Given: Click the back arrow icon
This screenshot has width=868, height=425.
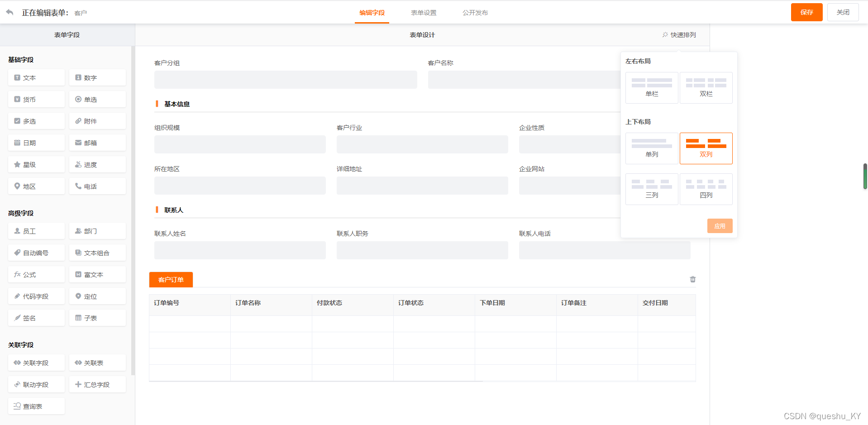Looking at the screenshot, I should tap(10, 12).
